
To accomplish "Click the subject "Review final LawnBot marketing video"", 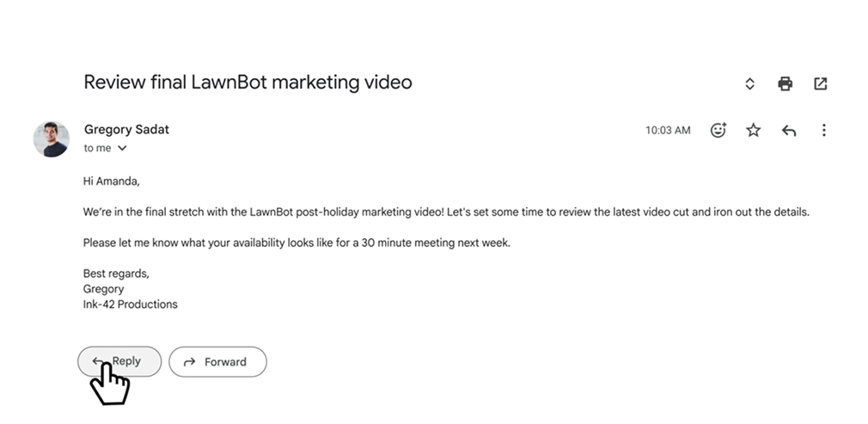I will (248, 83).
